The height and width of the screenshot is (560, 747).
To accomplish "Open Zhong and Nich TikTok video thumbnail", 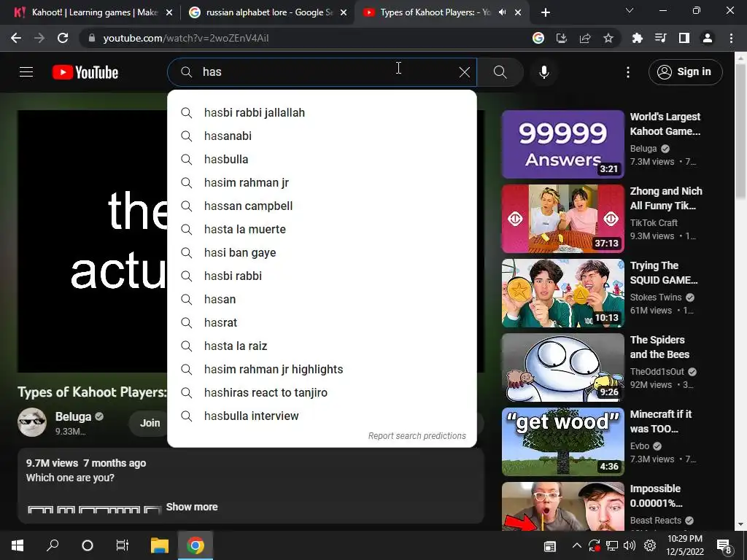I will (562, 219).
